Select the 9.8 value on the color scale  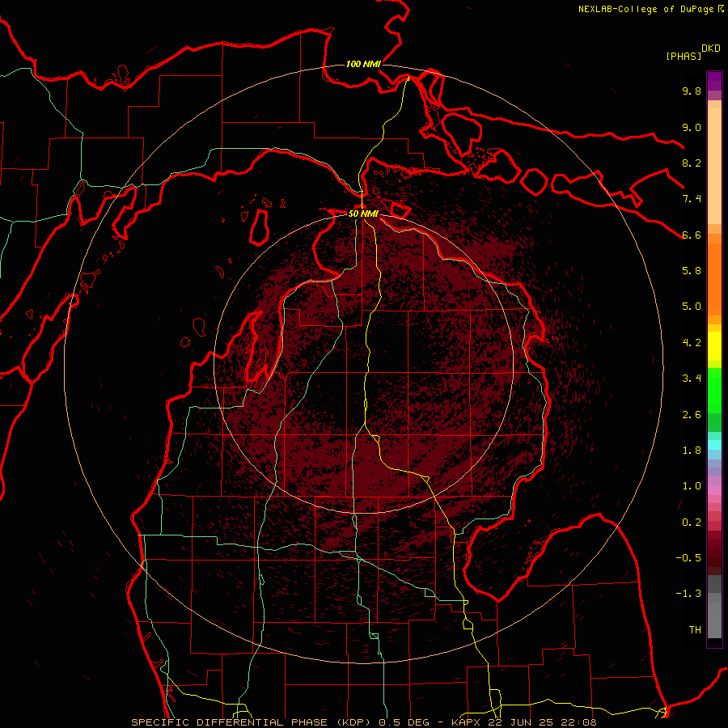[692, 91]
